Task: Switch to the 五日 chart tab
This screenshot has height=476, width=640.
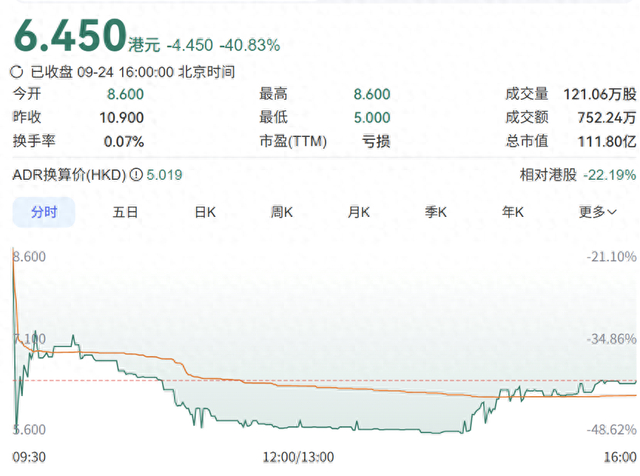Action: pyautogui.click(x=125, y=212)
